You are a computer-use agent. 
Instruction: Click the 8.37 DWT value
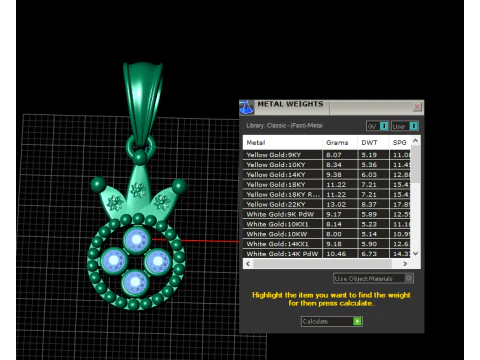[x=369, y=204]
